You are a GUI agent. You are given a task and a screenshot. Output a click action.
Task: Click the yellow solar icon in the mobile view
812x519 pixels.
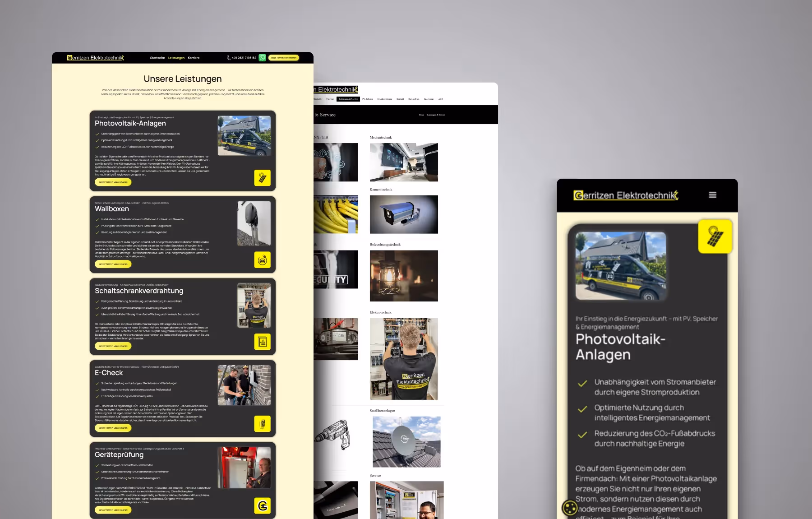715,236
